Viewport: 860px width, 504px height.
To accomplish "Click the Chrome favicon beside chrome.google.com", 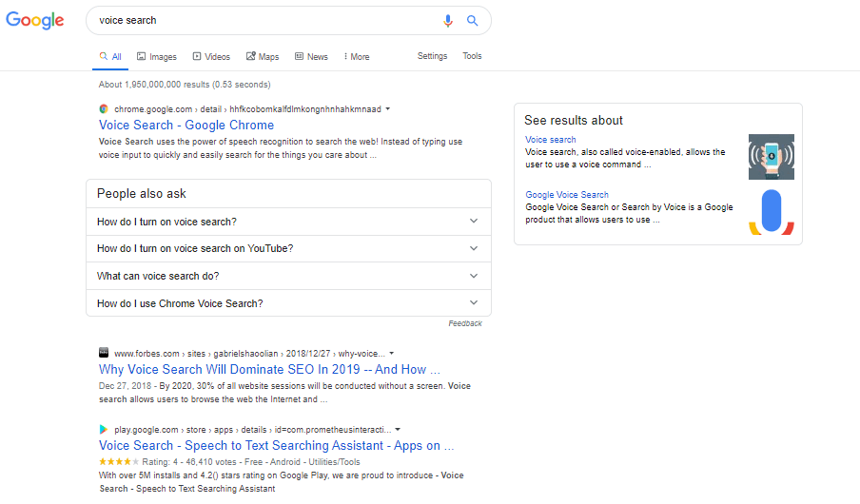I will click(103, 108).
